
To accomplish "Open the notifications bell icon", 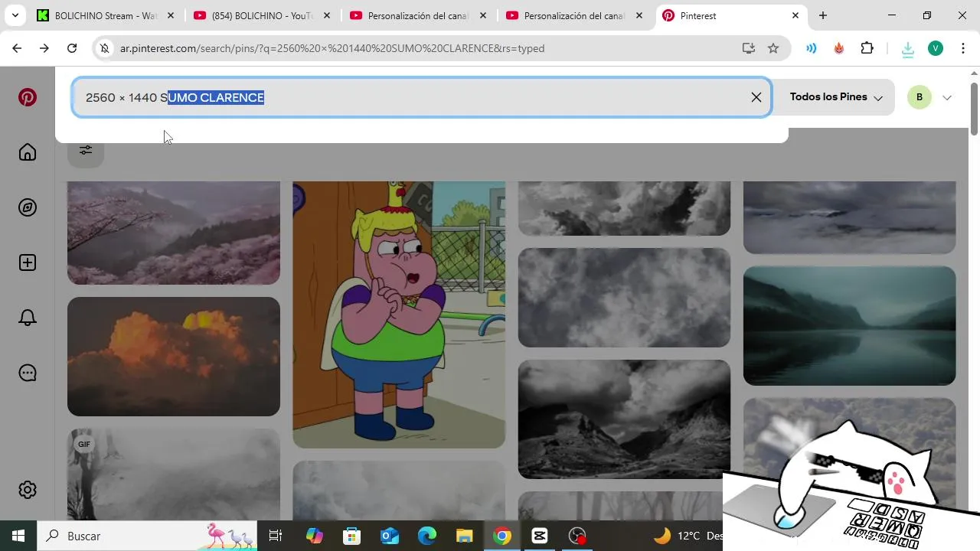I will point(28,318).
